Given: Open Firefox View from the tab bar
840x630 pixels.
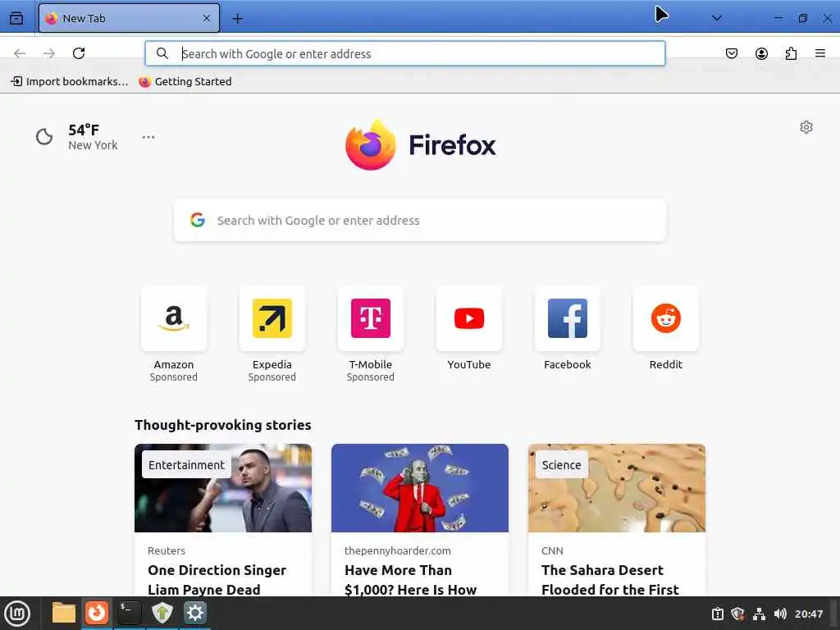Looking at the screenshot, I should (16, 18).
